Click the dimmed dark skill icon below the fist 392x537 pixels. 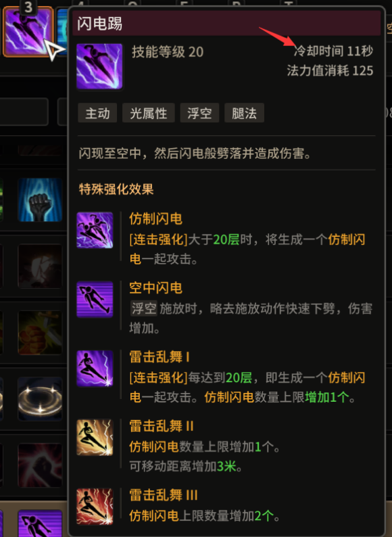click(40, 266)
